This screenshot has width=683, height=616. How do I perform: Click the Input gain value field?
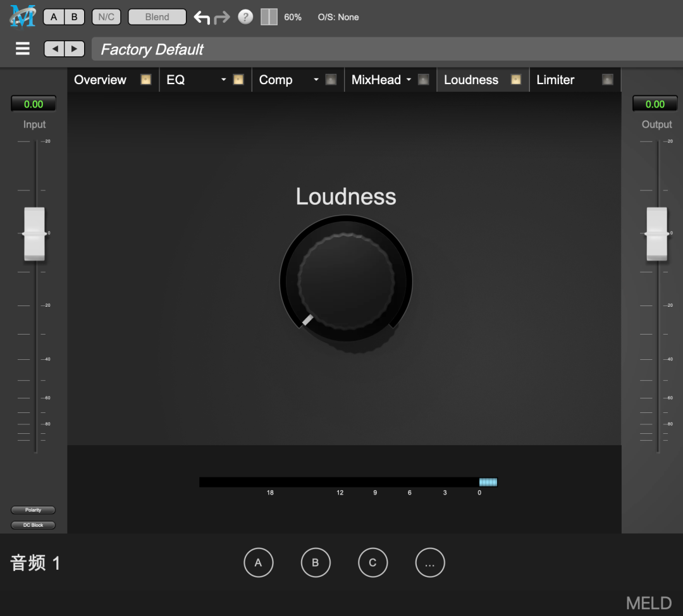pos(34,104)
